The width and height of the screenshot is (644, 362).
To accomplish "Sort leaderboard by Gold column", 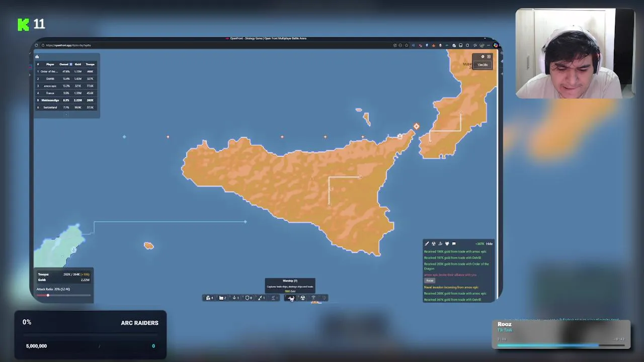I will [x=77, y=64].
